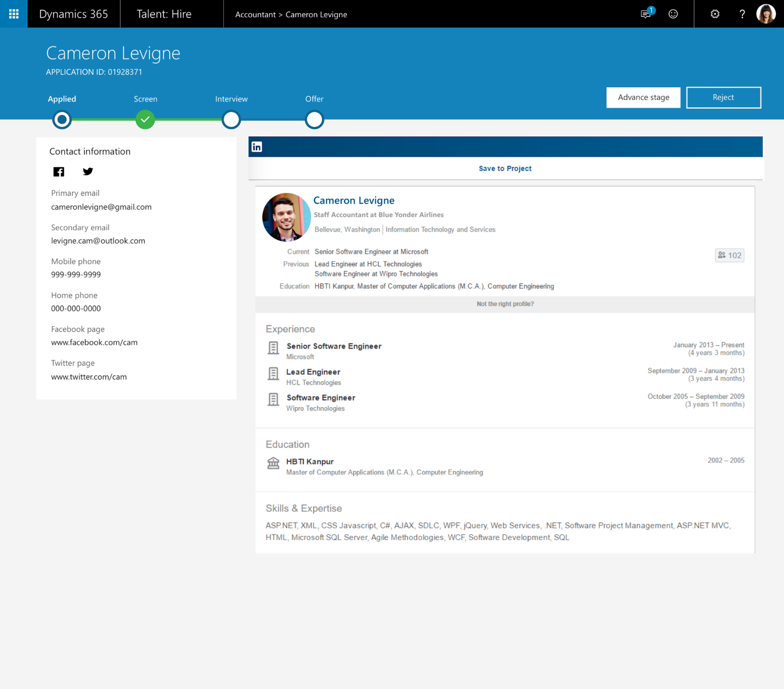Open the user account avatar
This screenshot has width=784, height=689.
coord(766,14)
